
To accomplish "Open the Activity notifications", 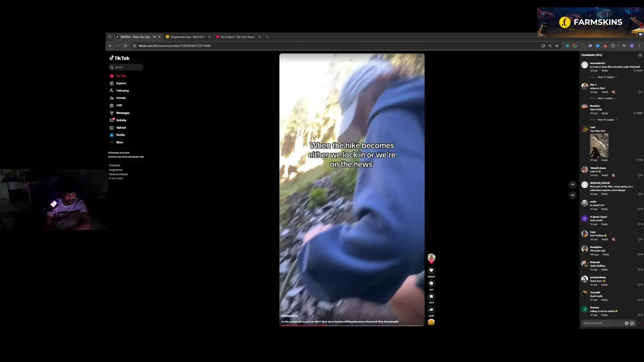I will pos(118,120).
